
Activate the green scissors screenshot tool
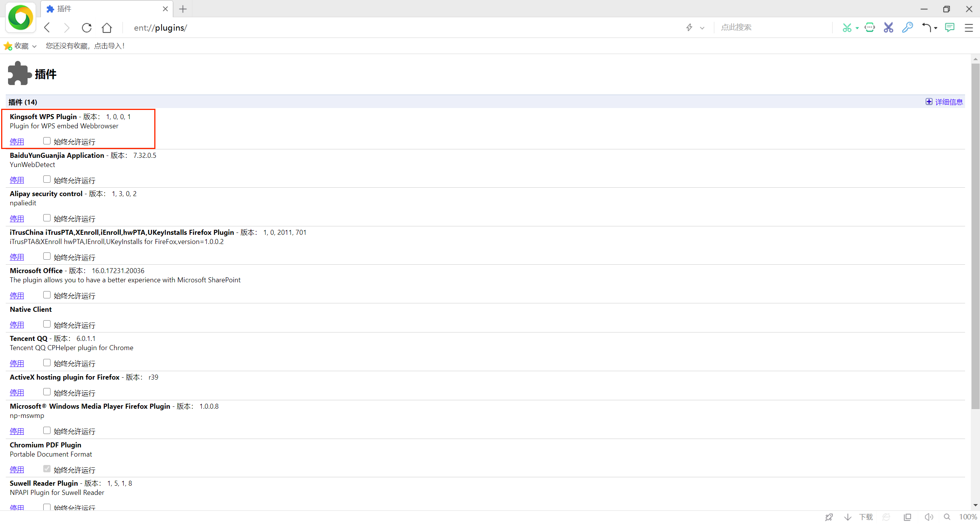click(847, 28)
